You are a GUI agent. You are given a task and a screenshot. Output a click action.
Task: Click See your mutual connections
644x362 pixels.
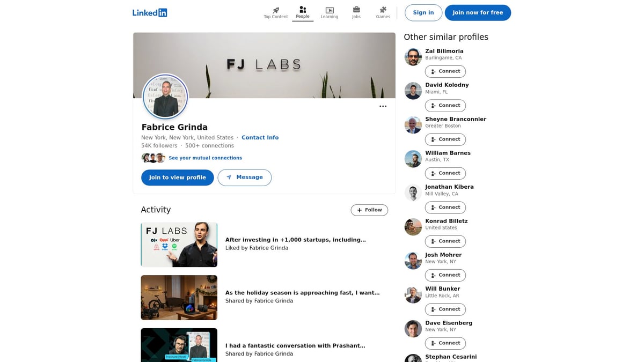coord(205,158)
